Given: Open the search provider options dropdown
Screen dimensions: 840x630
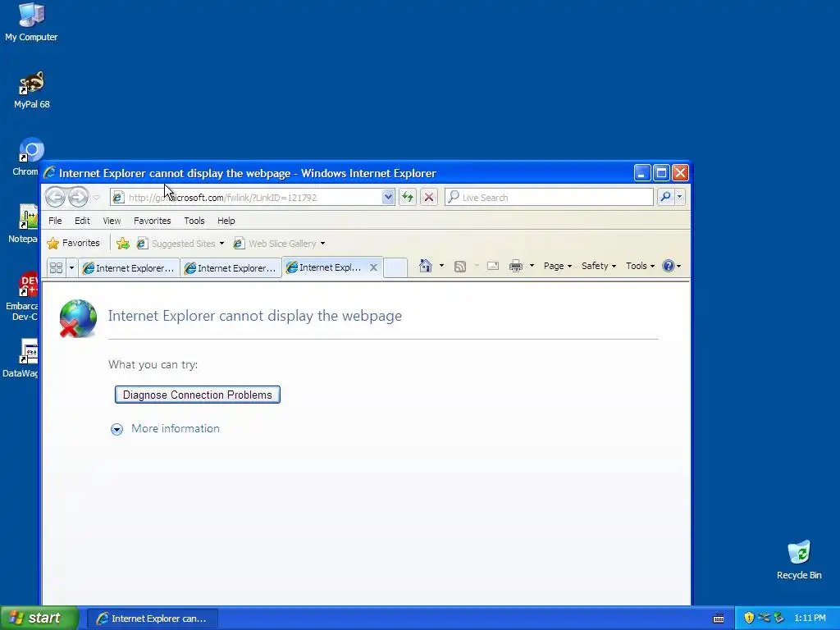Looking at the screenshot, I should tap(679, 197).
